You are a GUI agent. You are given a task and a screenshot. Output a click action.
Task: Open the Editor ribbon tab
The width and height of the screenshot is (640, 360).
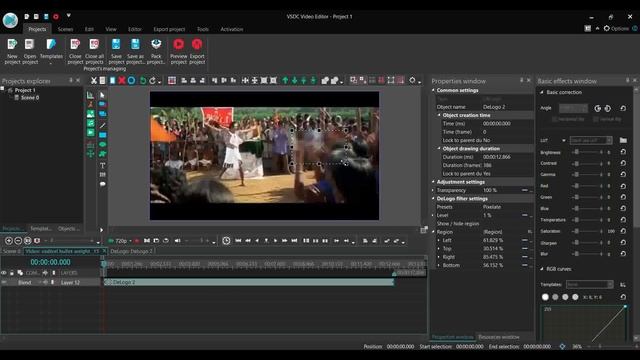pos(135,29)
